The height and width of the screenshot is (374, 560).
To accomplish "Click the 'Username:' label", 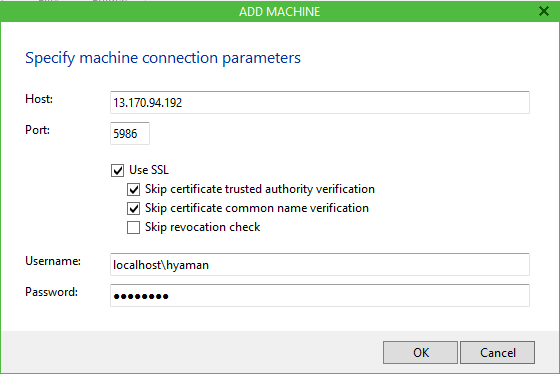I will pyautogui.click(x=53, y=261).
